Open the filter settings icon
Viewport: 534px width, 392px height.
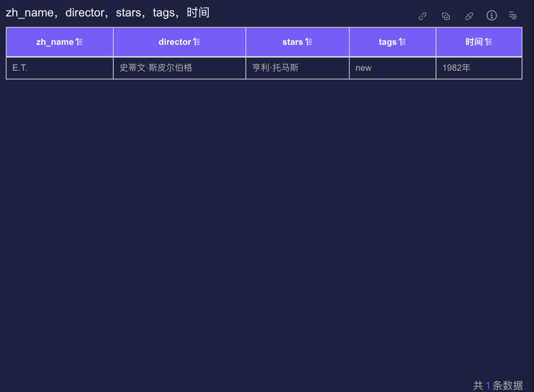(513, 16)
